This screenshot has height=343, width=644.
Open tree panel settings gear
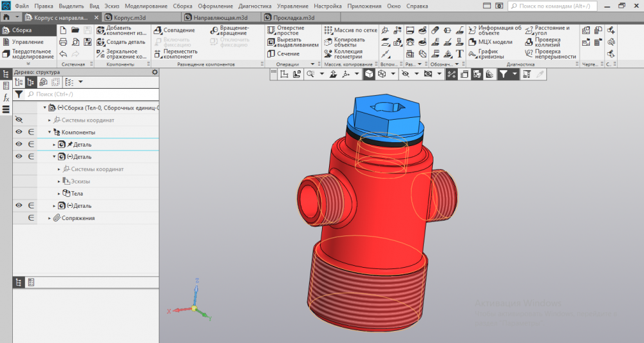coord(155,72)
